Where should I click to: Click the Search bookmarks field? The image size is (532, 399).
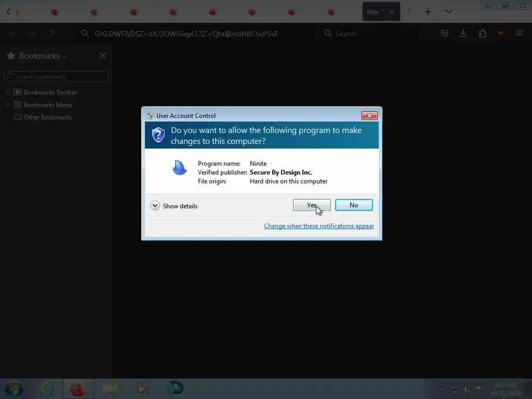(56, 77)
